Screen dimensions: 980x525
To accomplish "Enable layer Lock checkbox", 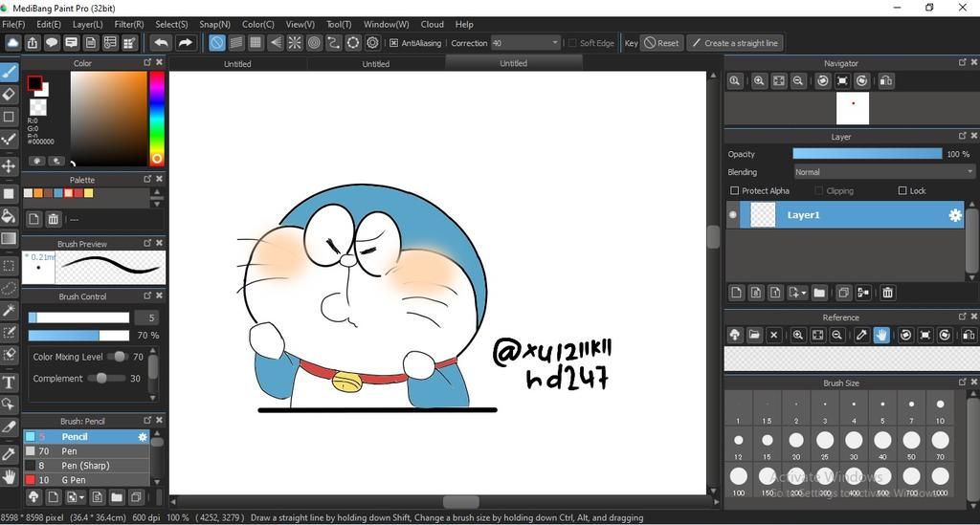I will click(x=902, y=190).
